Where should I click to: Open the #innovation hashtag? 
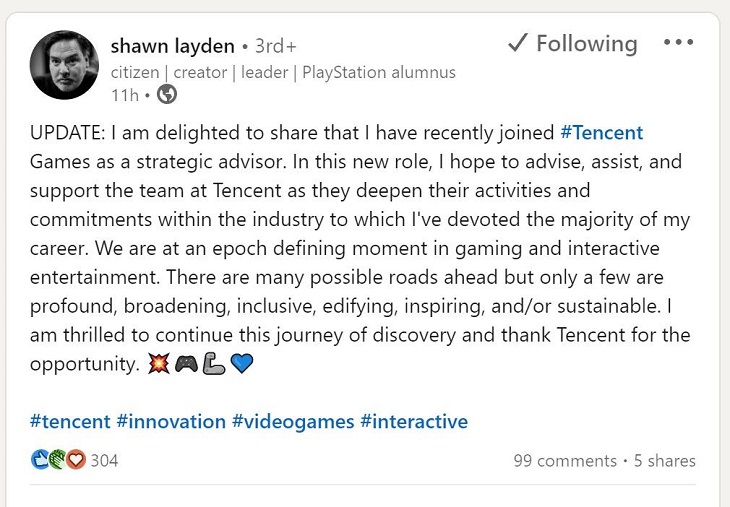coord(171,421)
